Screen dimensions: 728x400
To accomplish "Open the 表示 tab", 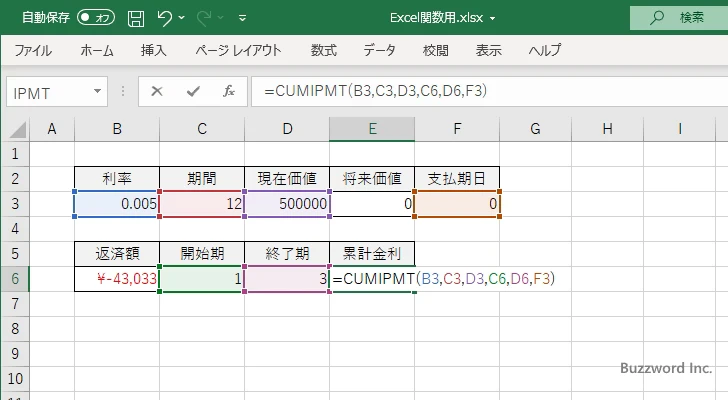I will (488, 50).
